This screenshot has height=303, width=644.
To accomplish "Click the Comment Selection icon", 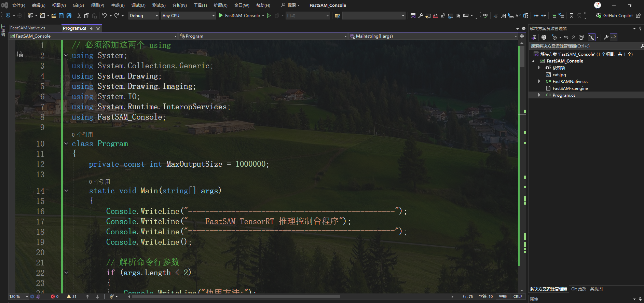I will click(x=554, y=15).
